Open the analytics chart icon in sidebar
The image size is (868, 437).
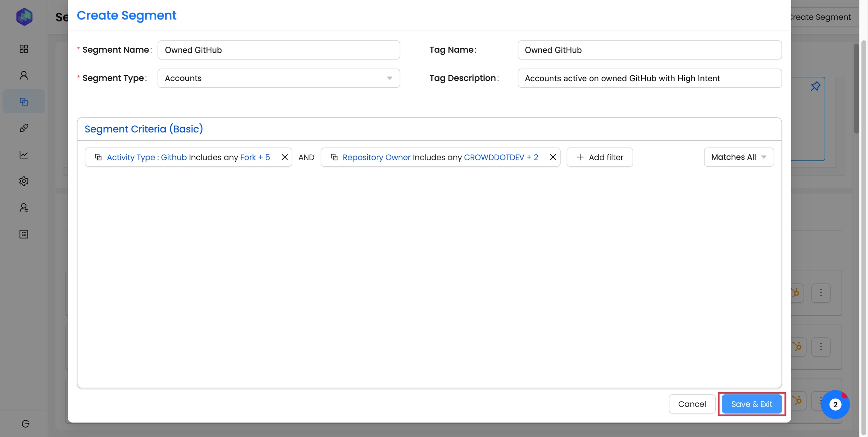(x=24, y=155)
